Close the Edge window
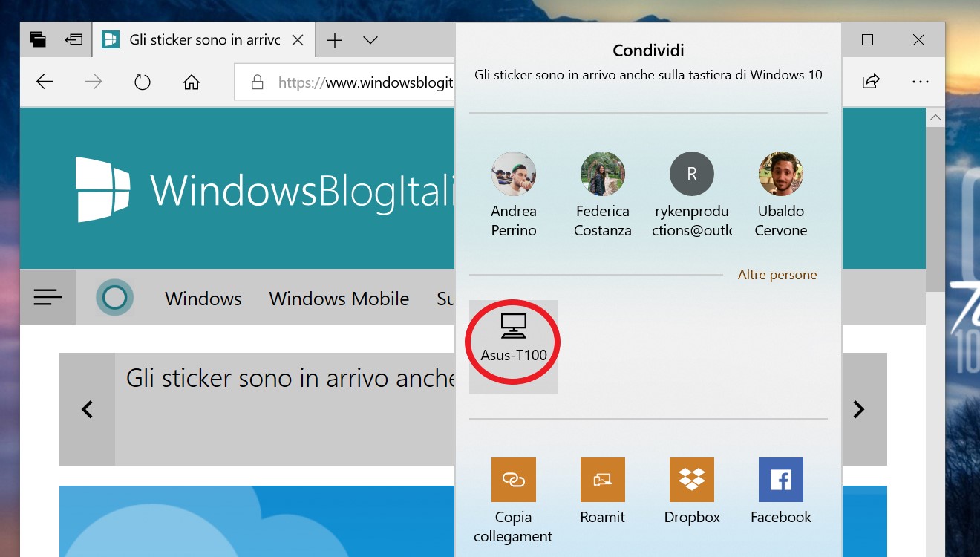 pos(918,40)
